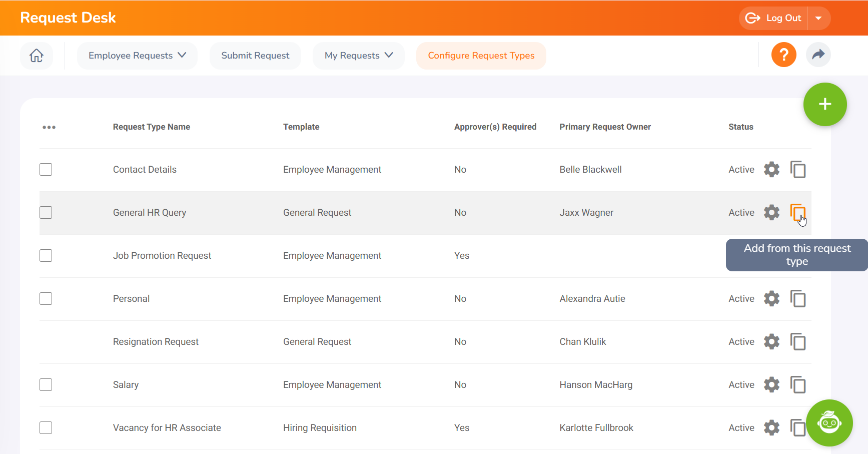The height and width of the screenshot is (454, 868).
Task: Open the chatbot assistant icon
Action: coord(829,423)
